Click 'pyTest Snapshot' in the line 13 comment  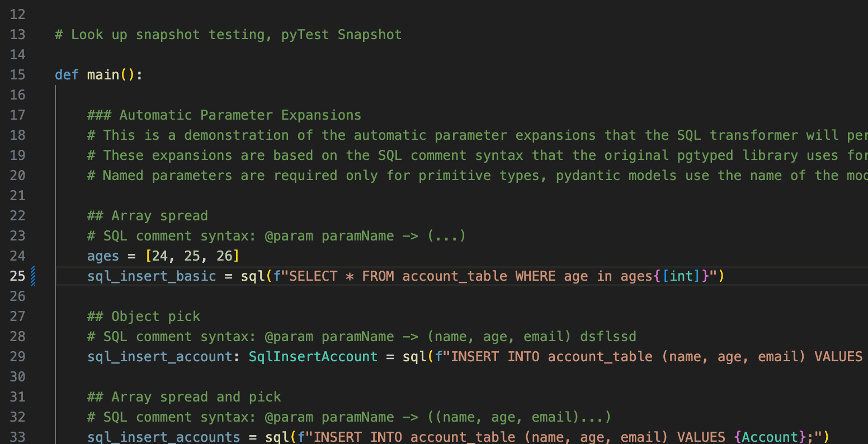[341, 35]
